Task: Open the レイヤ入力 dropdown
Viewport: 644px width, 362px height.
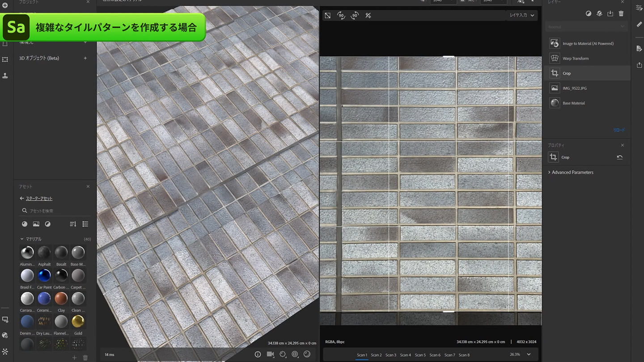Action: pyautogui.click(x=522, y=15)
